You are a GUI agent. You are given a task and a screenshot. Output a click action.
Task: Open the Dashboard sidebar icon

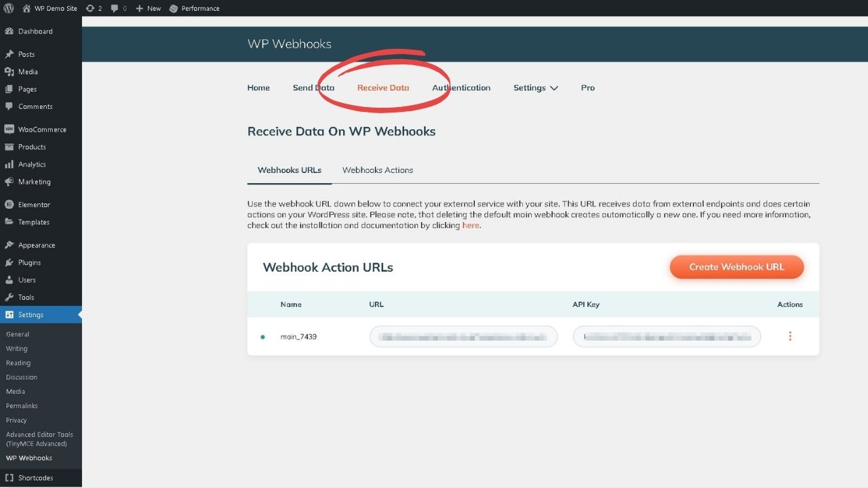pos(9,31)
